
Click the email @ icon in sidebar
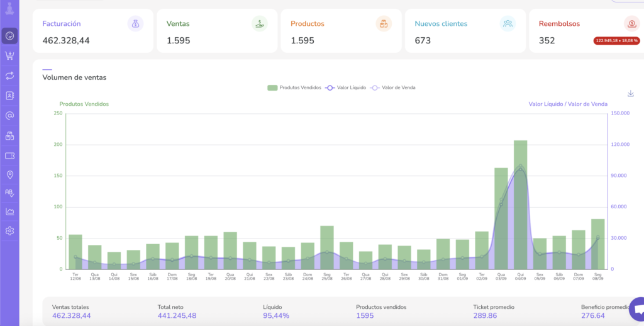tap(9, 116)
